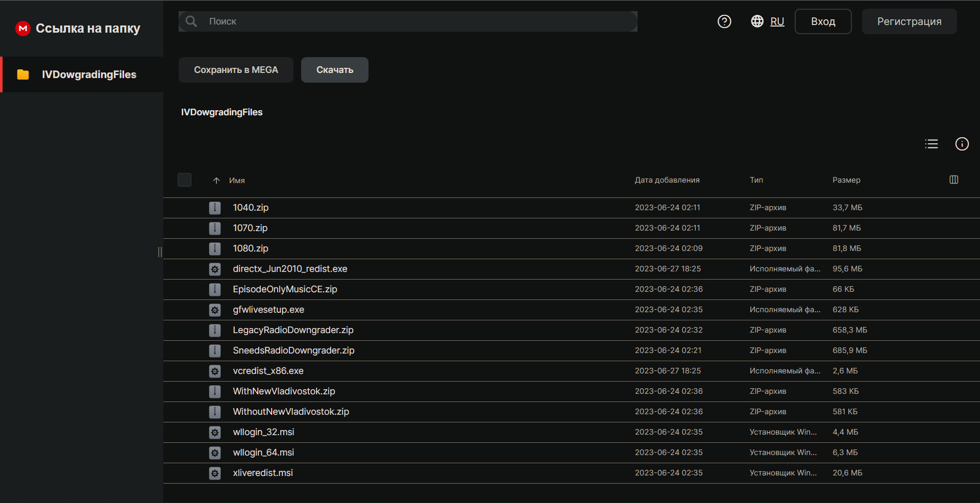Select wllogin_64.msi file name
The height and width of the screenshot is (503, 980).
[x=263, y=452]
